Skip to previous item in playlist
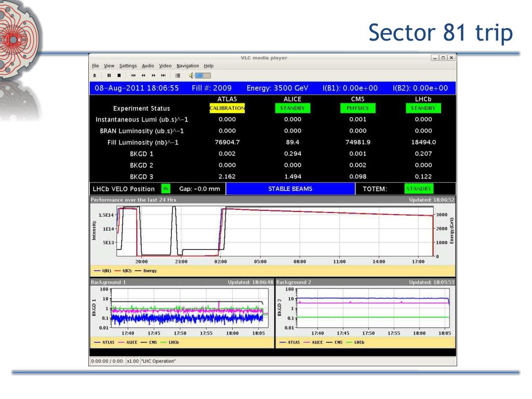This screenshot has width=532, height=399. coord(133,75)
